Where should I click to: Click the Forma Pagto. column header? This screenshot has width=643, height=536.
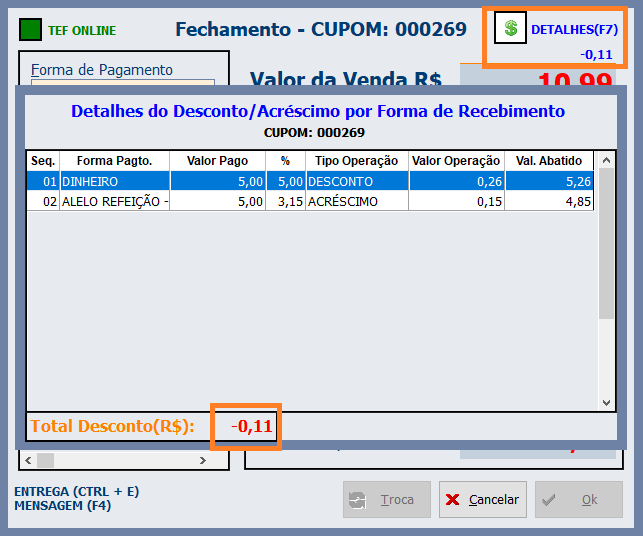[114, 161]
